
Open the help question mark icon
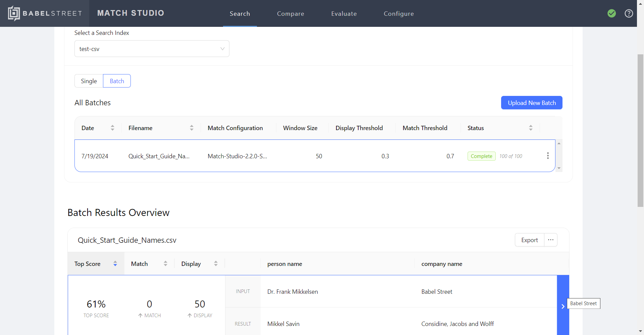(x=629, y=13)
